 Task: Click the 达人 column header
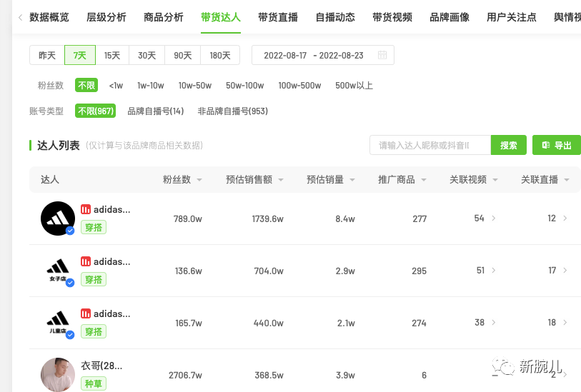(49, 180)
